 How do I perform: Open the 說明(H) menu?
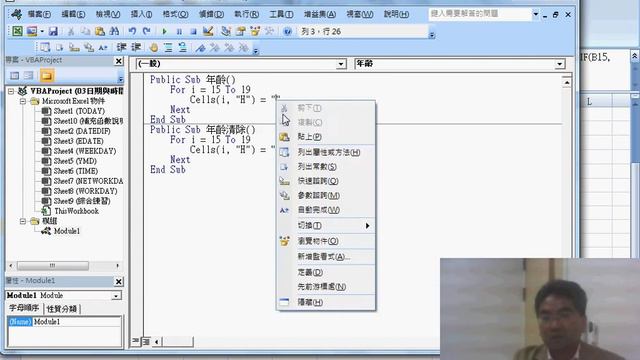tap(396, 14)
